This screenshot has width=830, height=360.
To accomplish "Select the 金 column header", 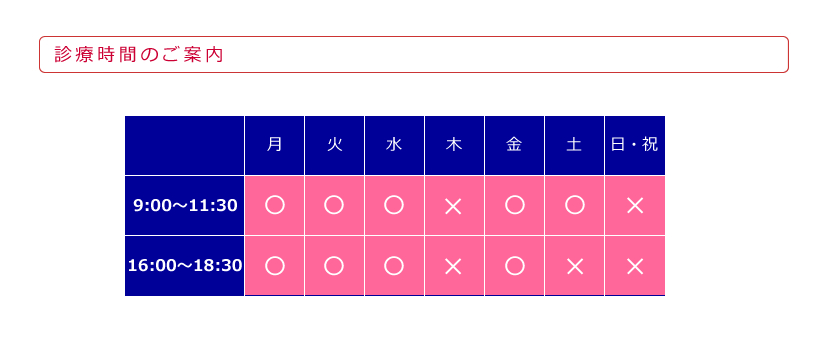I will [x=514, y=145].
